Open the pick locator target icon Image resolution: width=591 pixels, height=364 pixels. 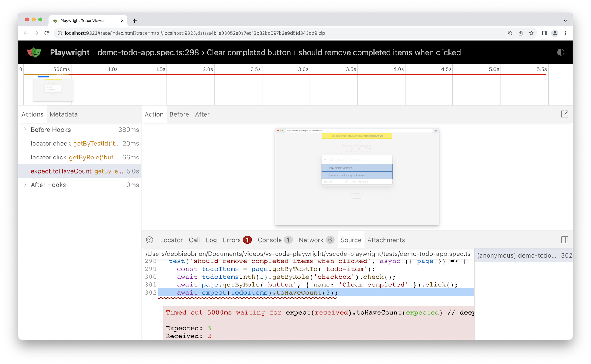(149, 240)
